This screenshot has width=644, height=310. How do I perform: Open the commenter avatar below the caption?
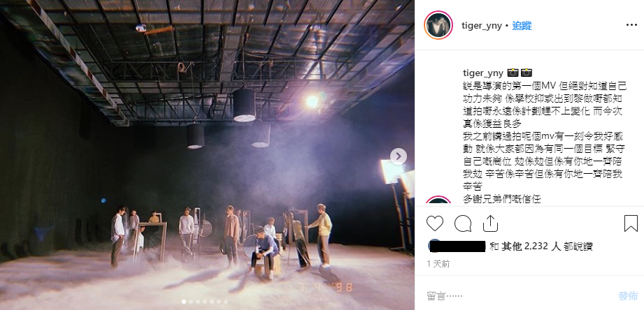(x=438, y=201)
